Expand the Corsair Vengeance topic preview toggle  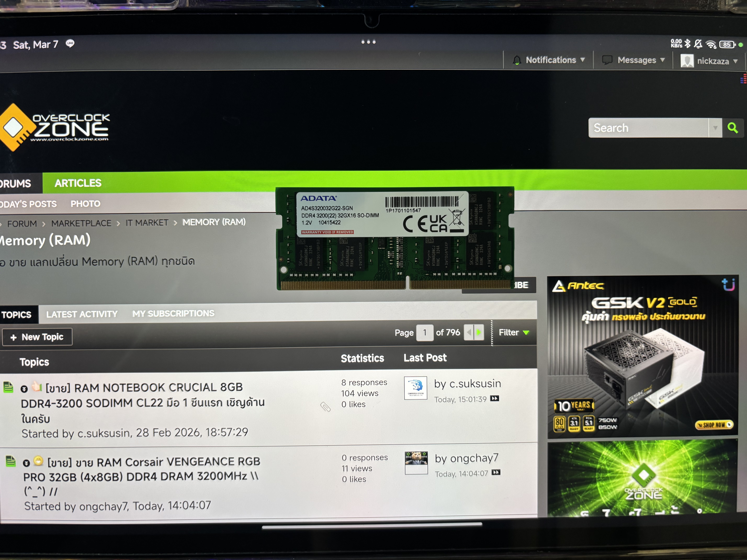point(26,463)
